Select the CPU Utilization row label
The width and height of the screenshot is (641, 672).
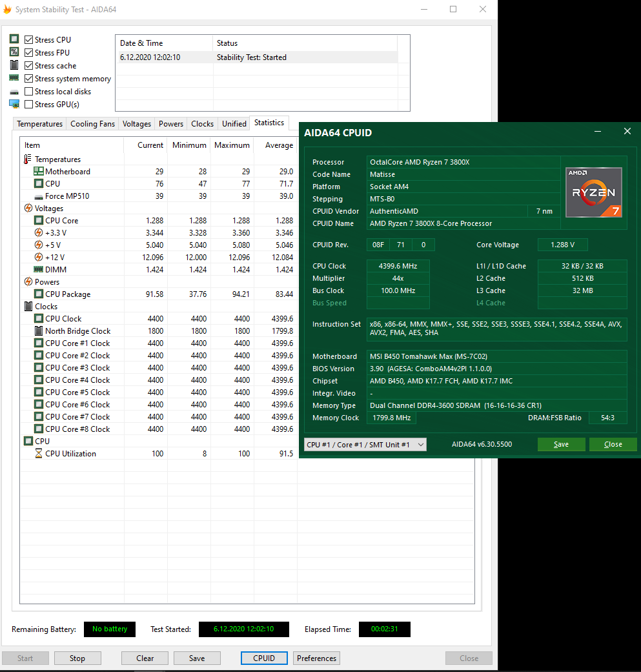[71, 453]
